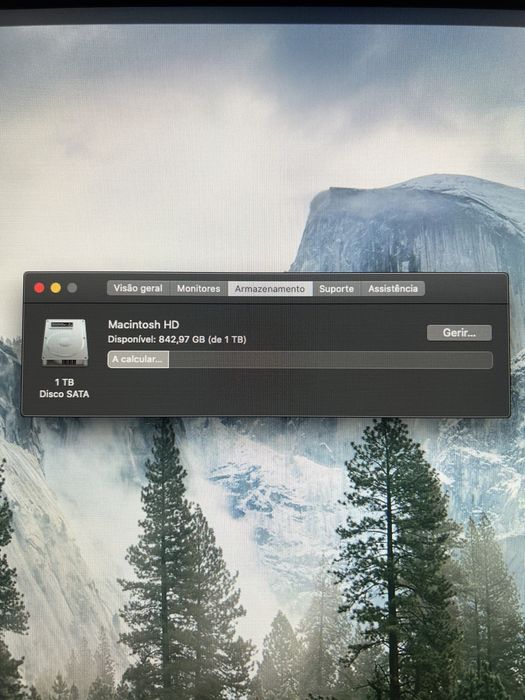
Task: Click the grey disabled zoom button
Action: (72, 288)
